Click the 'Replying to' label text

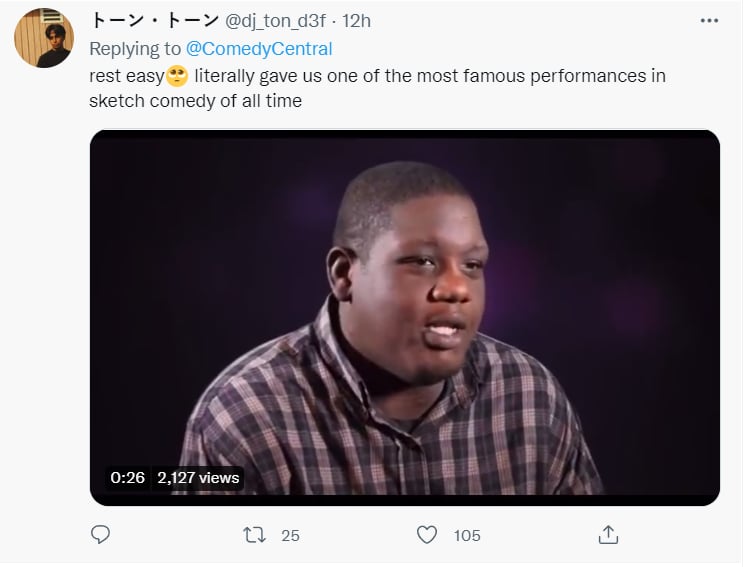pos(135,49)
